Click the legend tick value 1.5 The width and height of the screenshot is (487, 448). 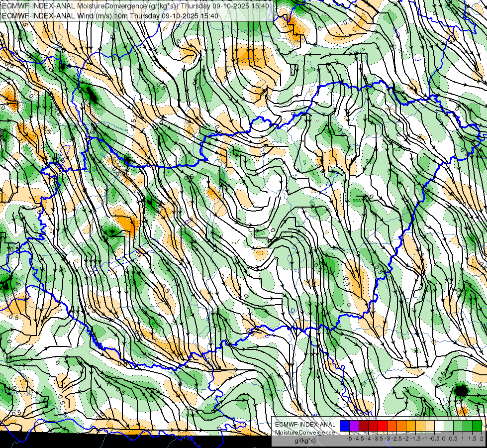pyautogui.click(x=472, y=439)
